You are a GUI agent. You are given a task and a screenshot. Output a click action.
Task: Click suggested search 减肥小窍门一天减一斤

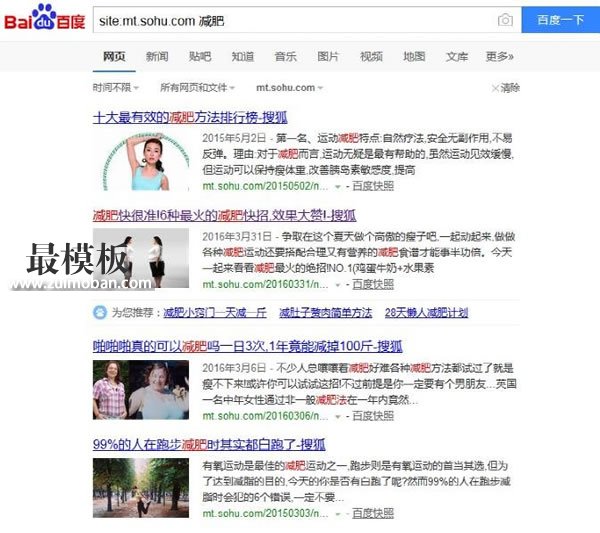coord(215,313)
